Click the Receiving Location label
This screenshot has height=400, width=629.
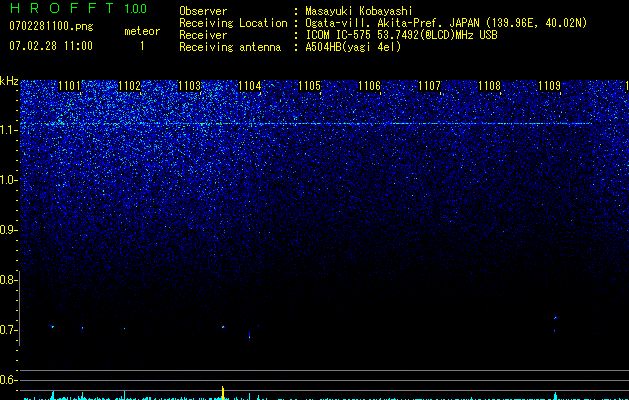[233, 23]
